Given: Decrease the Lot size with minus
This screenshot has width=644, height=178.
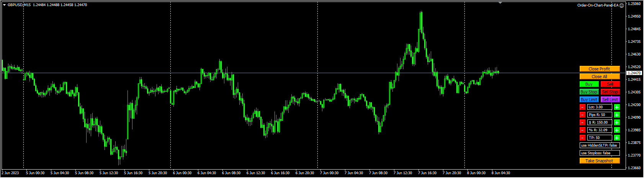Looking at the screenshot, I should tap(582, 107).
